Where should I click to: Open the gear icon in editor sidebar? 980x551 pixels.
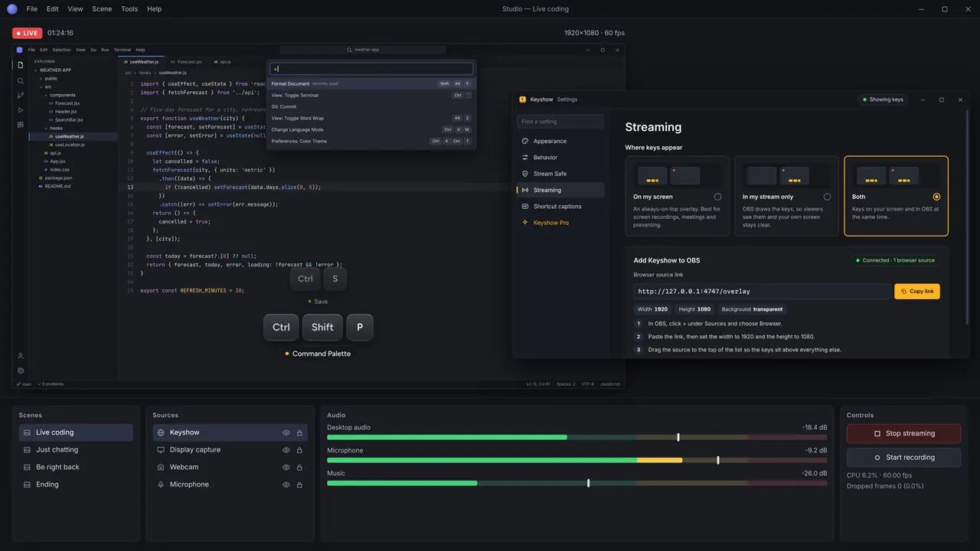point(21,370)
